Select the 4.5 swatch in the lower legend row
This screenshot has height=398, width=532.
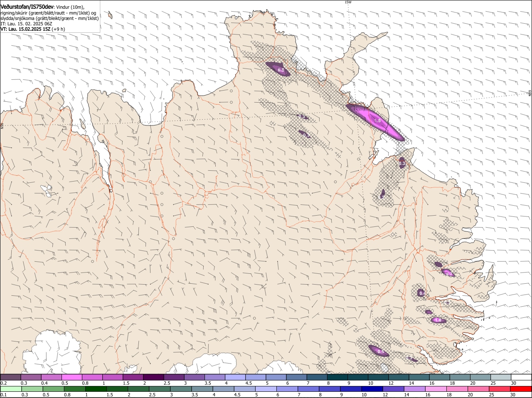coord(245,389)
